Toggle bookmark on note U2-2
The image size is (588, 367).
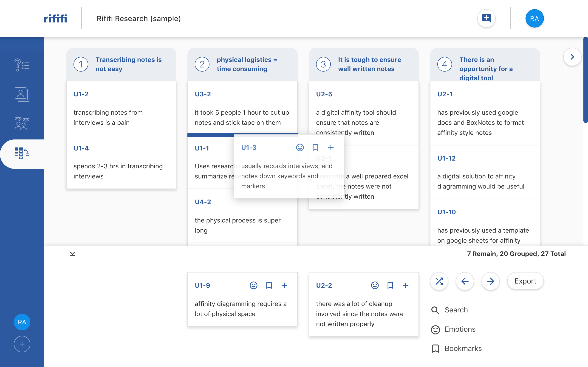point(390,285)
